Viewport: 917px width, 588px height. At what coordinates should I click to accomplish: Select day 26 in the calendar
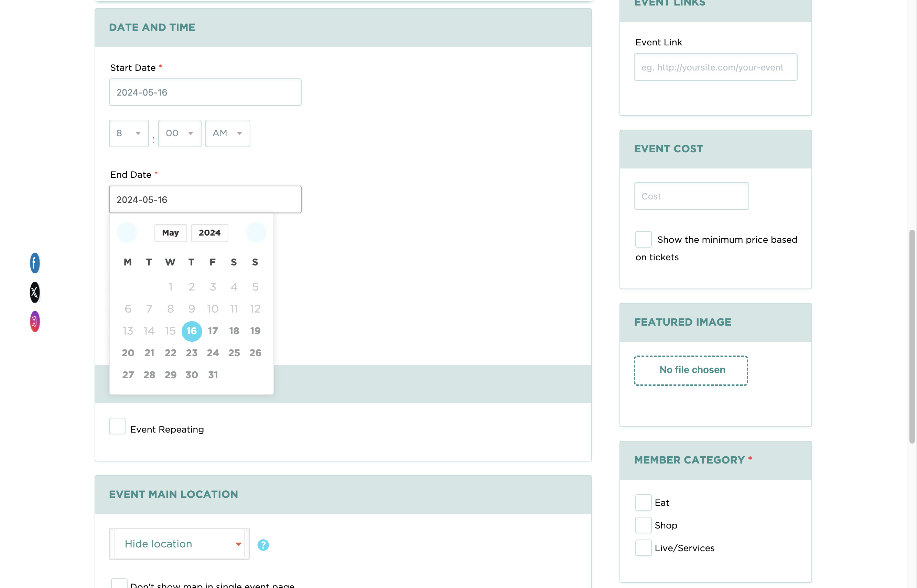[x=256, y=353]
